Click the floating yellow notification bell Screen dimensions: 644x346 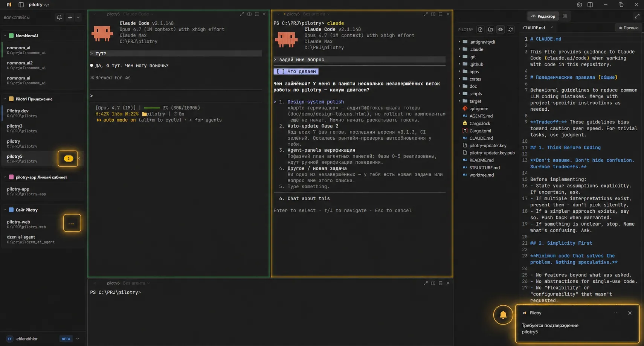pyautogui.click(x=503, y=315)
